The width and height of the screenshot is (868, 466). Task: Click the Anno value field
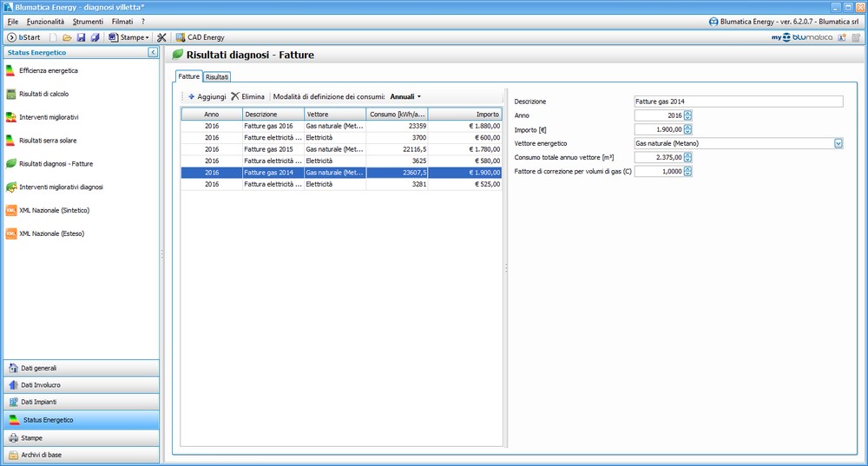coord(659,115)
